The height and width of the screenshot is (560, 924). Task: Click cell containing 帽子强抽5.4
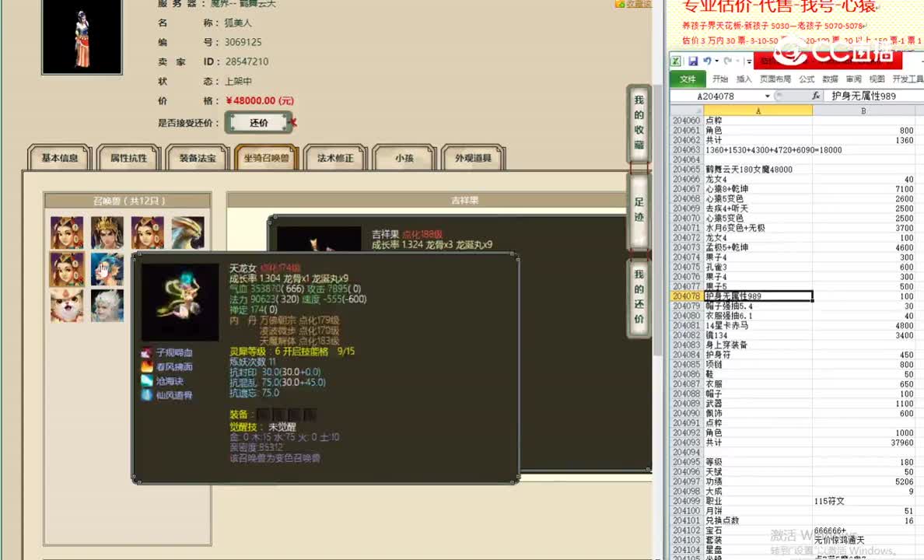pyautogui.click(x=758, y=306)
